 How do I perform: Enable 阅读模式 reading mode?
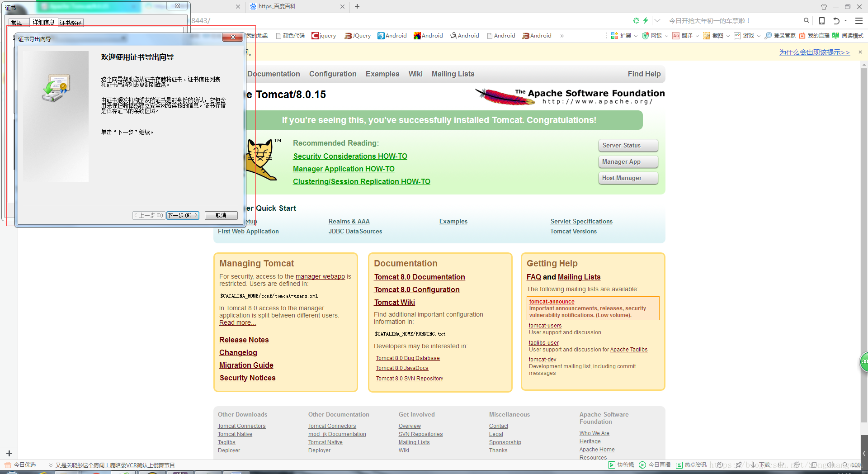click(x=848, y=36)
